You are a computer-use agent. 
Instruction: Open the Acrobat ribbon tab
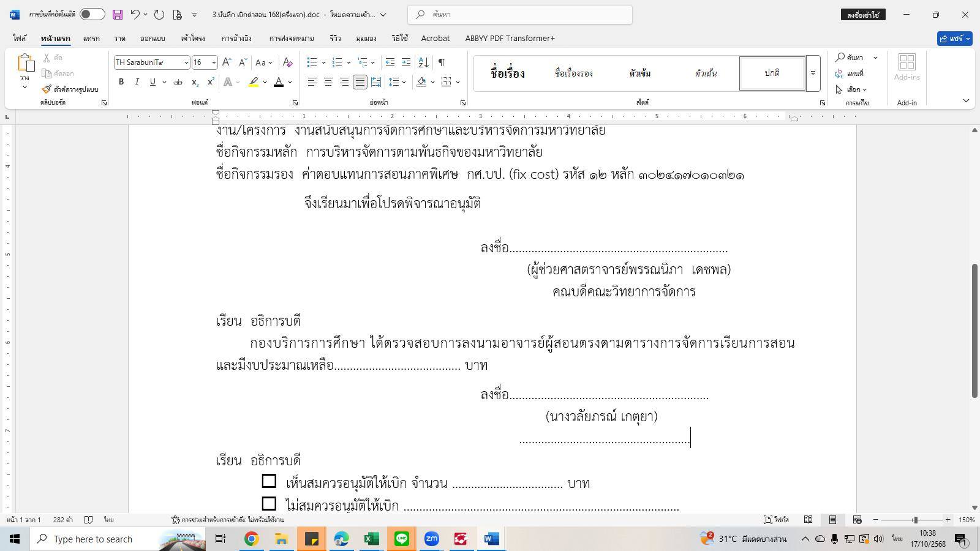[x=435, y=38]
